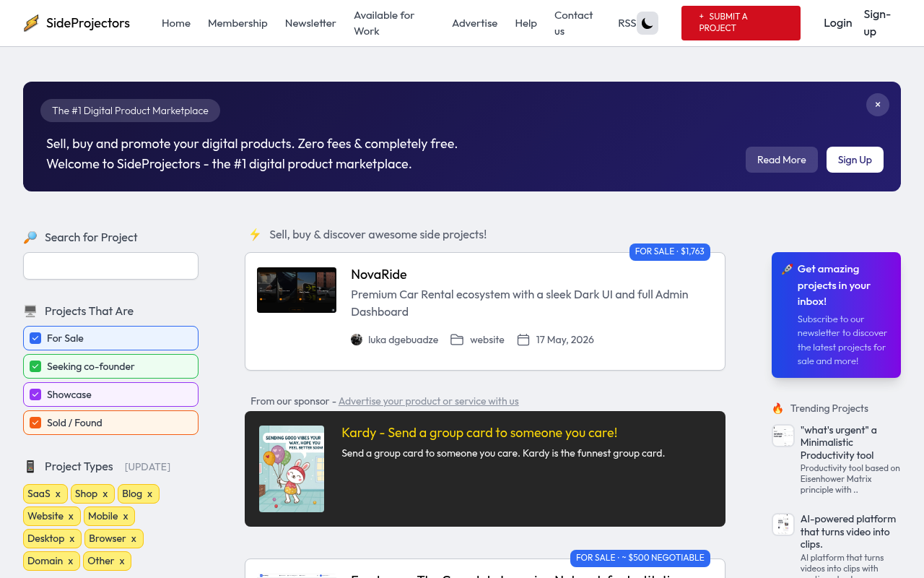Open the Kardy sponsor card image
This screenshot has width=924, height=578.
(292, 469)
